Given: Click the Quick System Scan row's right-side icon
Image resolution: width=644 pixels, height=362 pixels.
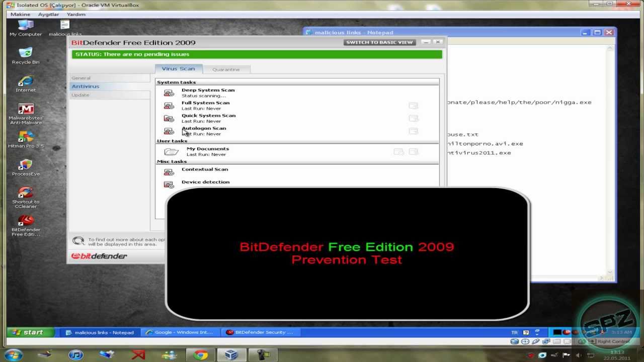Looking at the screenshot, I should 414,118.
